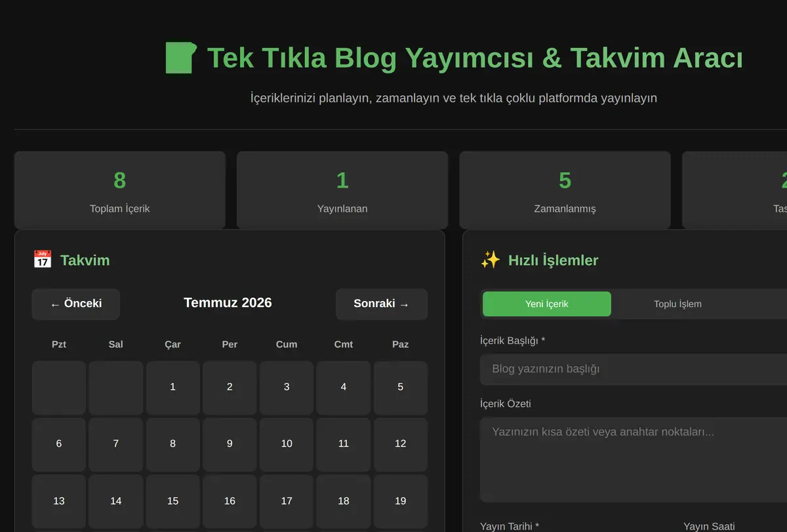Click the Cmt weekday header
The image size is (787, 532).
point(344,344)
